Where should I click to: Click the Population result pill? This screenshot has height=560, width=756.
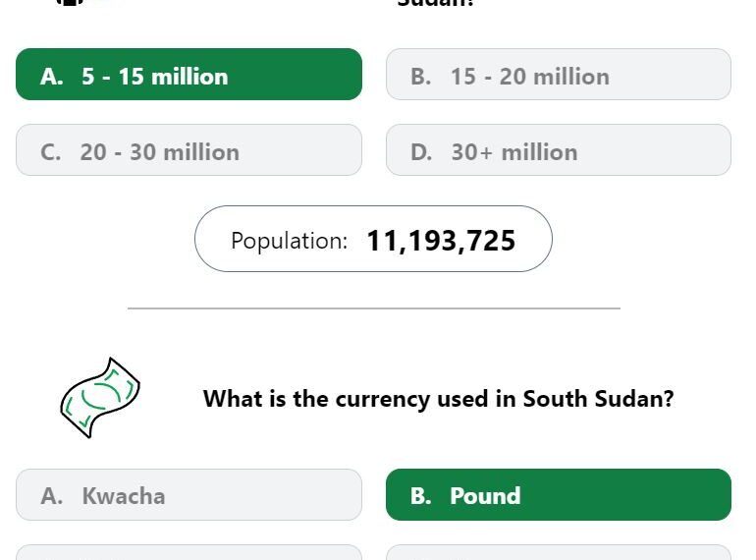click(x=373, y=239)
